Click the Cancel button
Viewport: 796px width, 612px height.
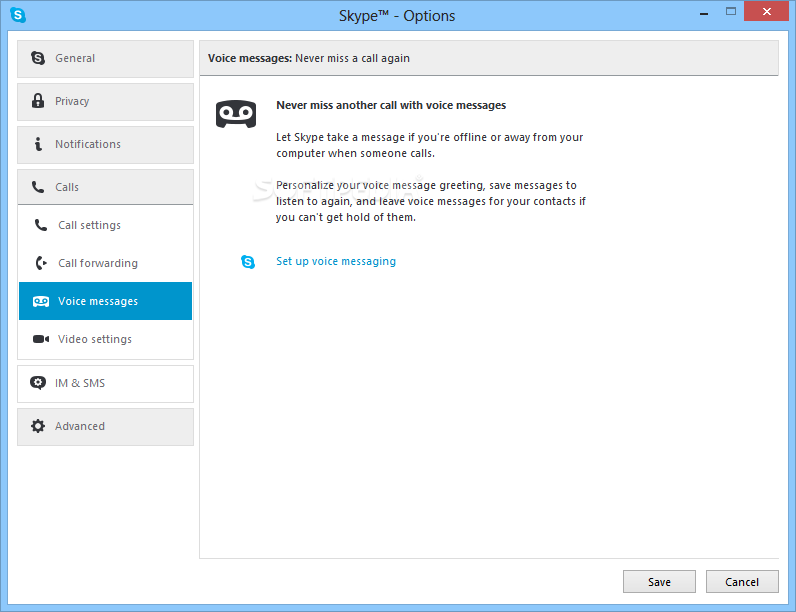742,582
